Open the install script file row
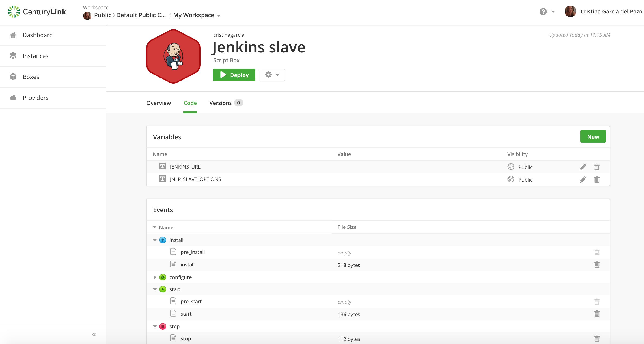 click(378, 265)
